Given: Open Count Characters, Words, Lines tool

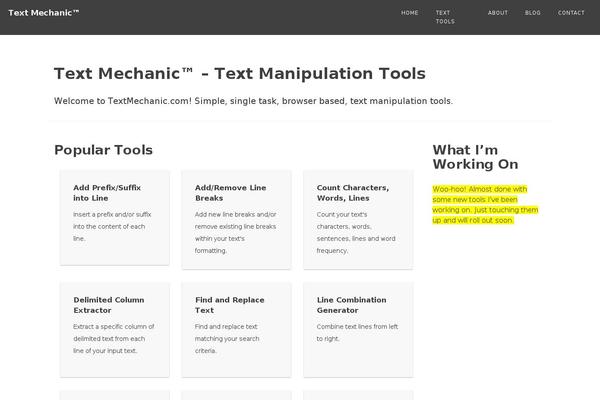Looking at the screenshot, I should 352,193.
